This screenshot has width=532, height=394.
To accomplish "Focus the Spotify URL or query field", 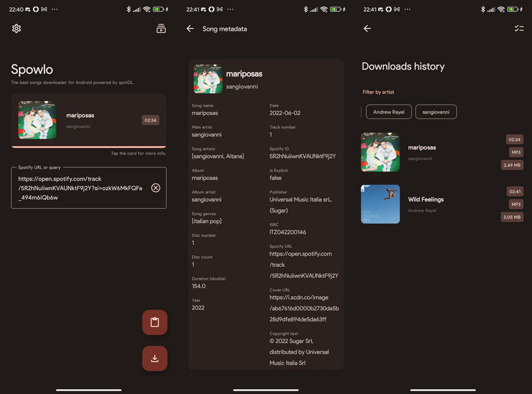I will [88, 188].
